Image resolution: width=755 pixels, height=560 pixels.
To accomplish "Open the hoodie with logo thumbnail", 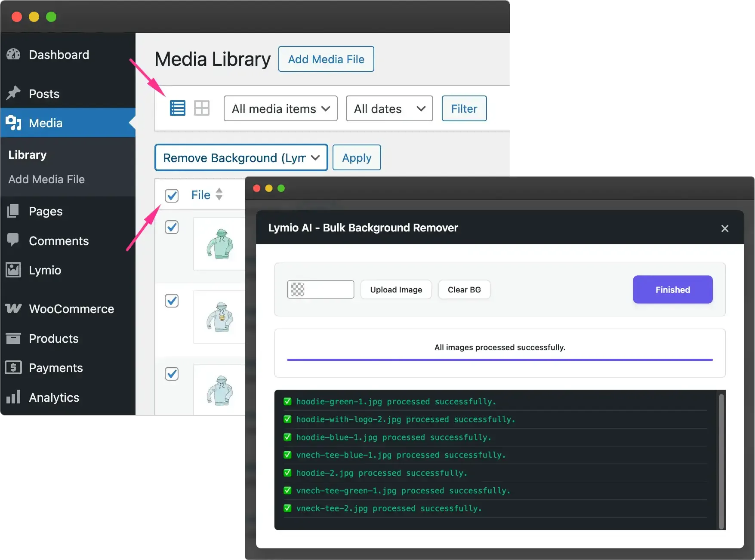I will click(x=220, y=317).
